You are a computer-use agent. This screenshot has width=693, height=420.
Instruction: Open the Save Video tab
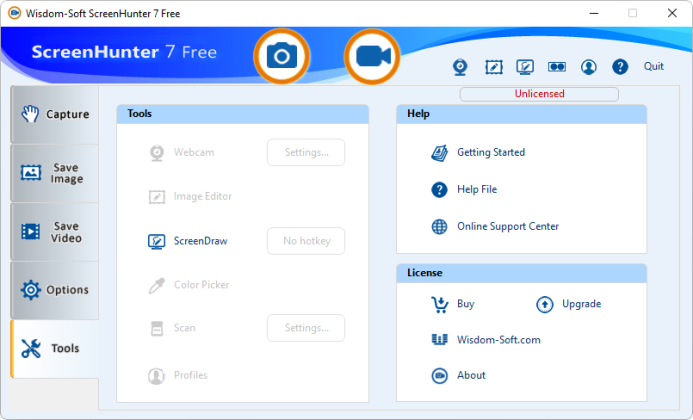[55, 232]
